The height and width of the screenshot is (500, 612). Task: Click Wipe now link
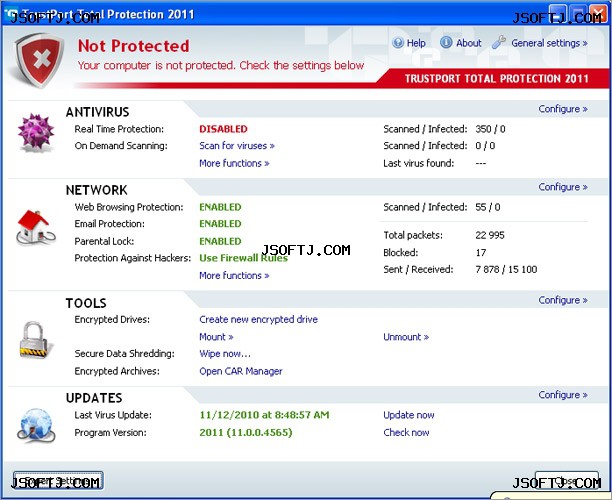point(225,354)
